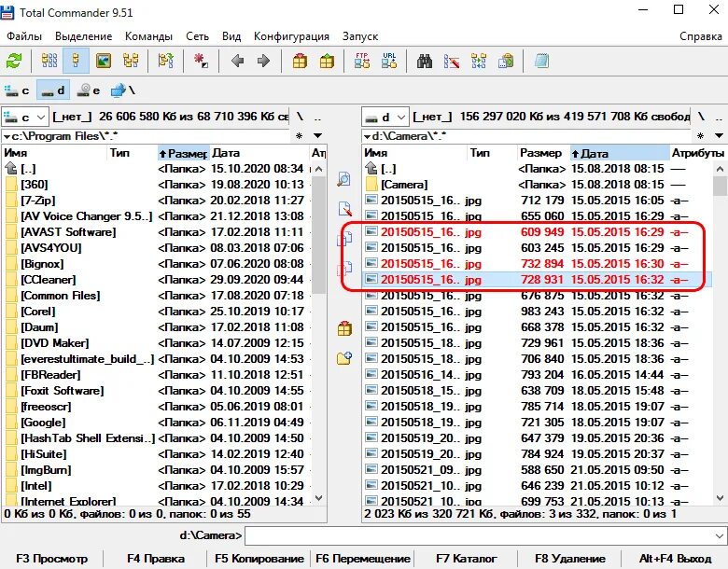Select the [Camera] folder in right panel

tap(538, 185)
